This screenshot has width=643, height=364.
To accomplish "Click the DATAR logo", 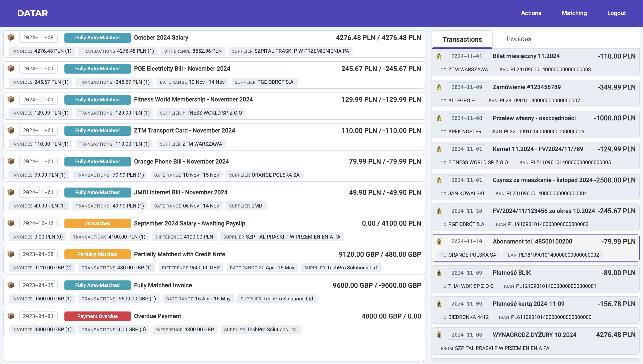I will [33, 13].
